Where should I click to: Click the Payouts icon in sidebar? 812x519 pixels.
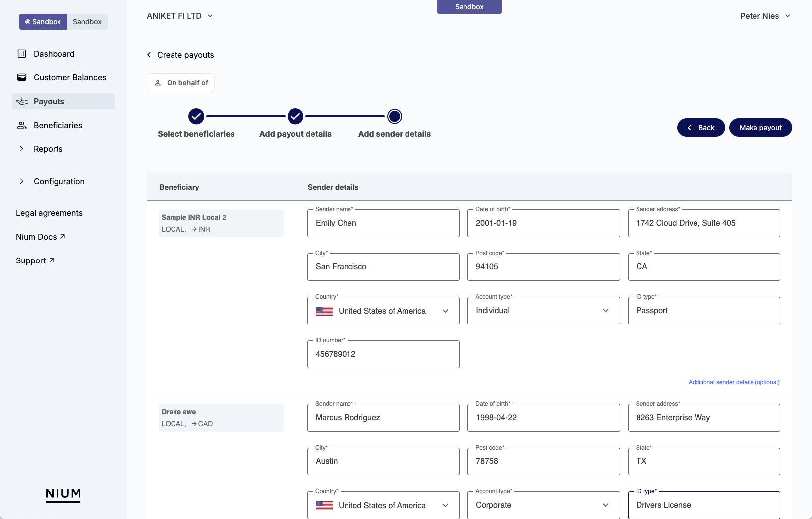[x=22, y=101]
